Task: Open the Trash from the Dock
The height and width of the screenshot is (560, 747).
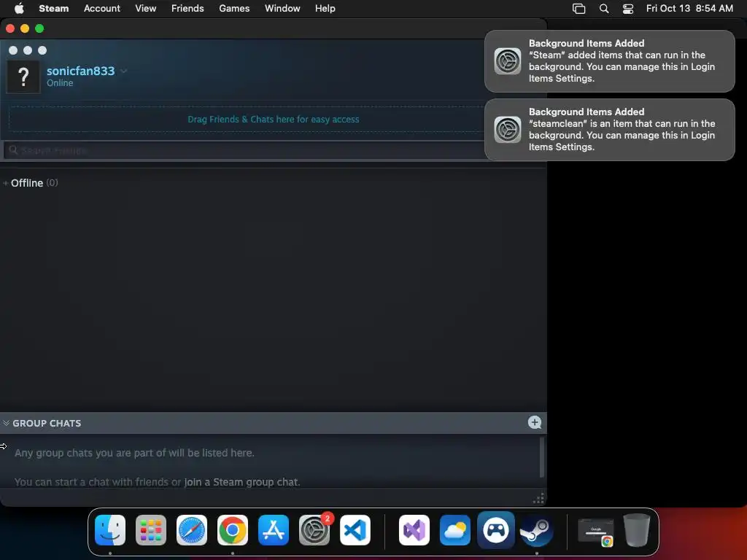Action: (637, 530)
